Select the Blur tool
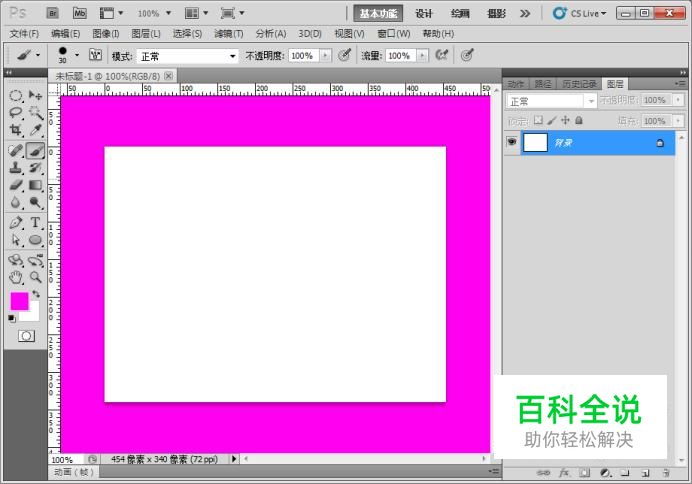The height and width of the screenshot is (484, 692). [x=15, y=202]
